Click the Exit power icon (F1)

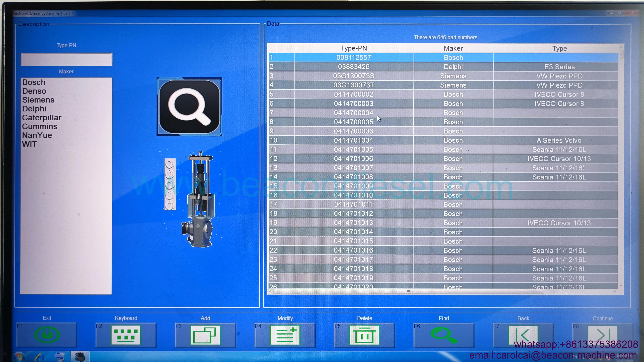pyautogui.click(x=47, y=335)
